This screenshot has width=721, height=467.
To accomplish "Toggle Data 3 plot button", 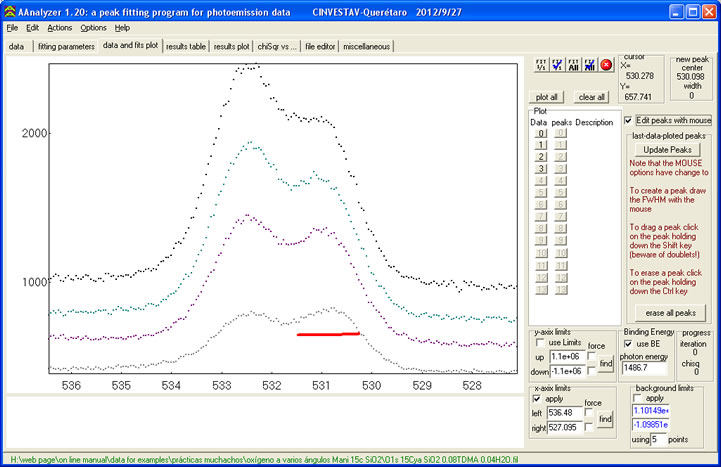I will (x=540, y=169).
